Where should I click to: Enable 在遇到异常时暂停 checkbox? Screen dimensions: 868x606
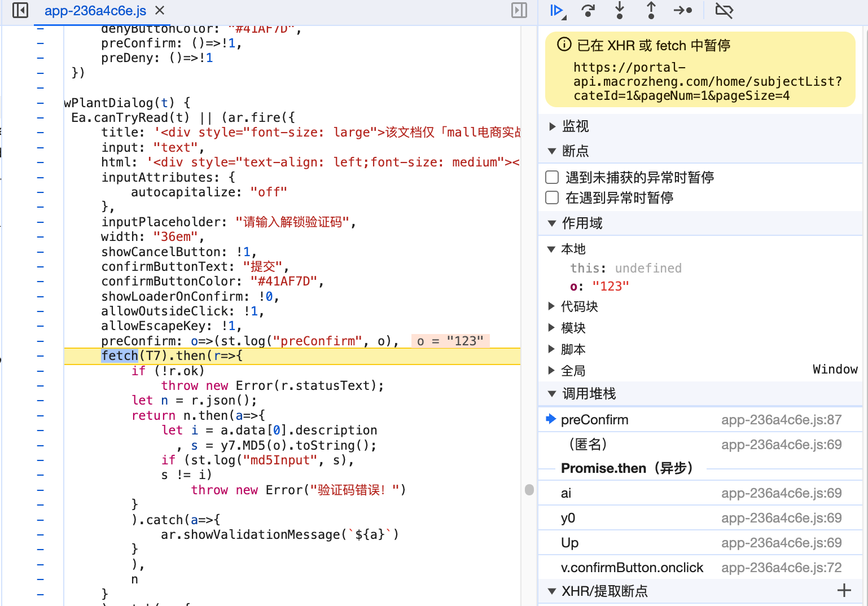pyautogui.click(x=552, y=198)
